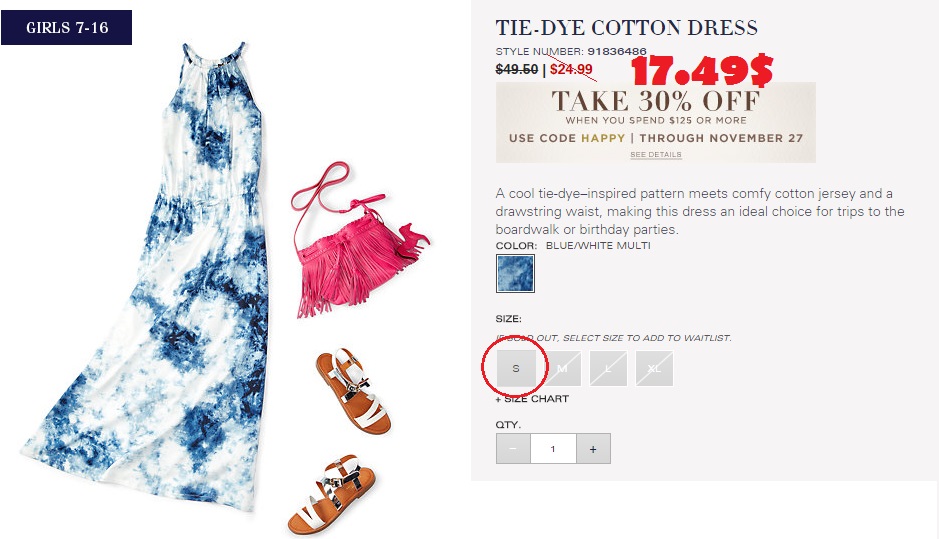Click the Take 30% Off banner
939x539 pixels.
click(656, 122)
